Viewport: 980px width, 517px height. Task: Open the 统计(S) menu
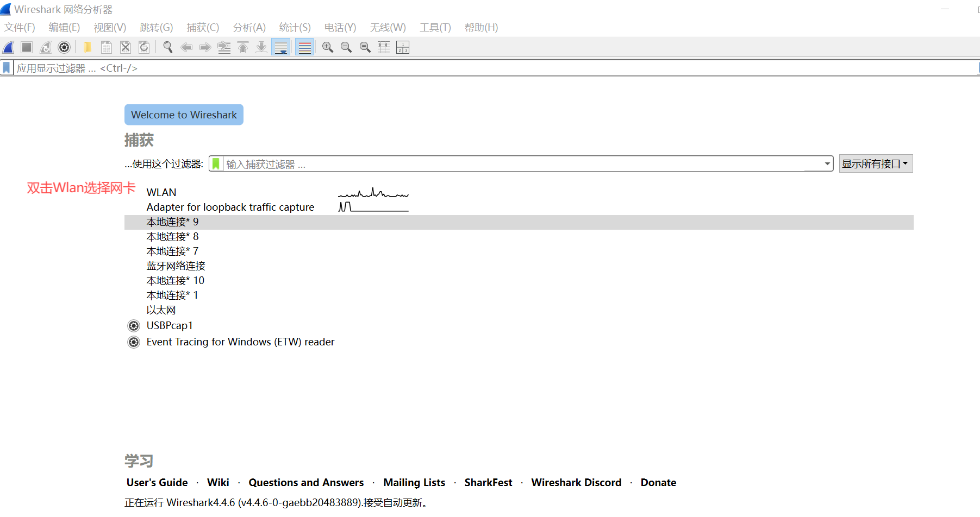click(x=295, y=27)
